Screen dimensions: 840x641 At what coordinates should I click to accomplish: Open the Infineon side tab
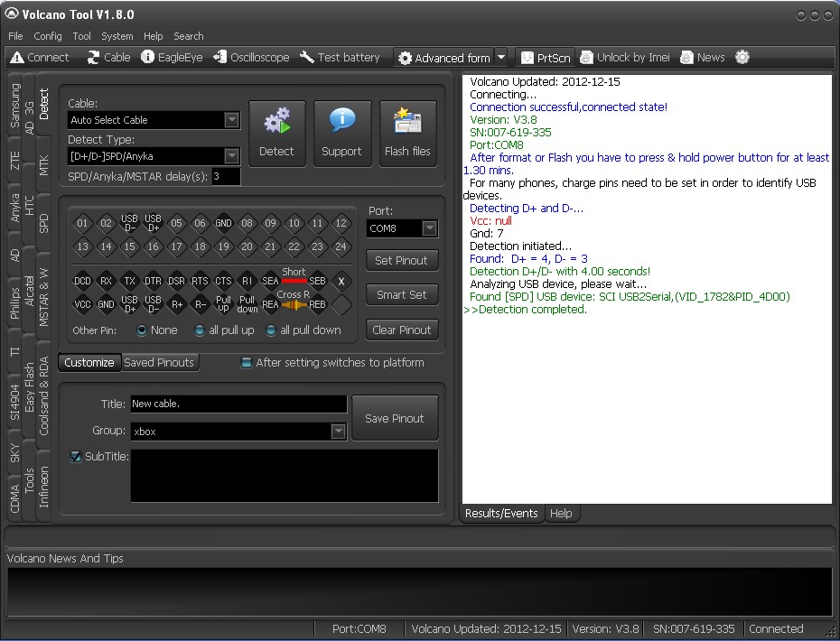click(x=44, y=487)
